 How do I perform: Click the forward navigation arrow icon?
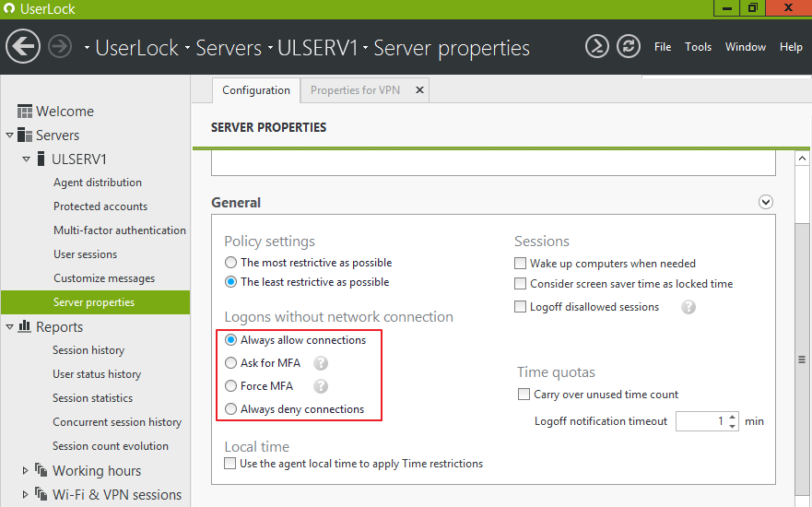coord(60,46)
